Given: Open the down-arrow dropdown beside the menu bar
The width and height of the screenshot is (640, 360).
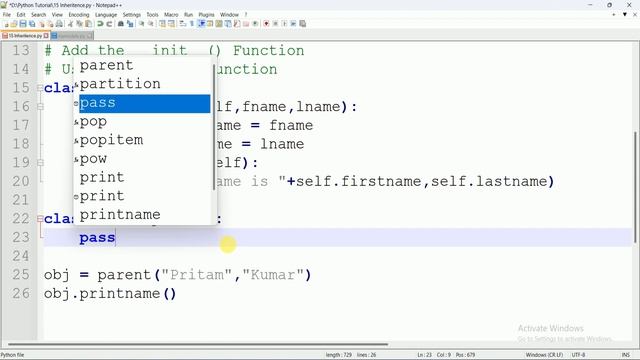Looking at the screenshot, I should tap(624, 14).
